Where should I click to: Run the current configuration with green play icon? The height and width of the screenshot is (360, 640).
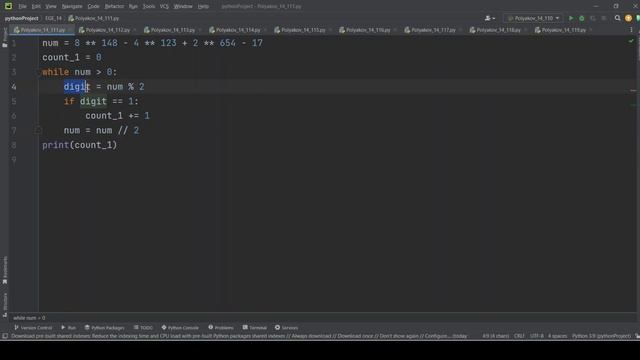coord(571,18)
